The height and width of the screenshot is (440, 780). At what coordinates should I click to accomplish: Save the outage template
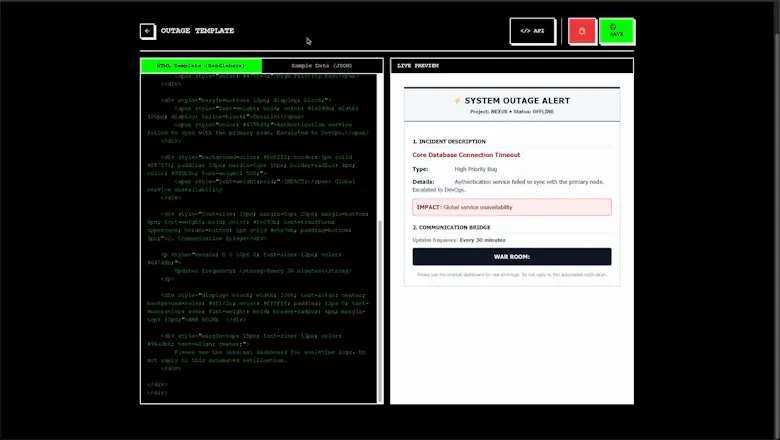pyautogui.click(x=616, y=31)
